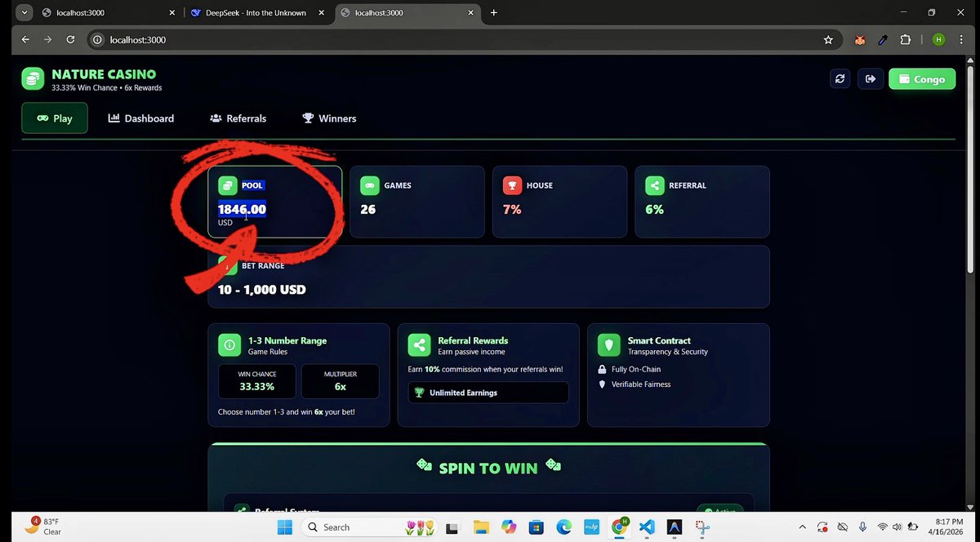Click the site information icon in address bar
Screen dimensions: 980x542
tap(97, 39)
